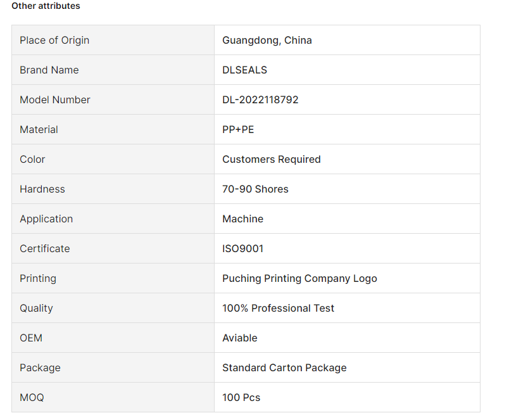
Task: Click 'Standard Carton Package' value
Action: (x=284, y=367)
